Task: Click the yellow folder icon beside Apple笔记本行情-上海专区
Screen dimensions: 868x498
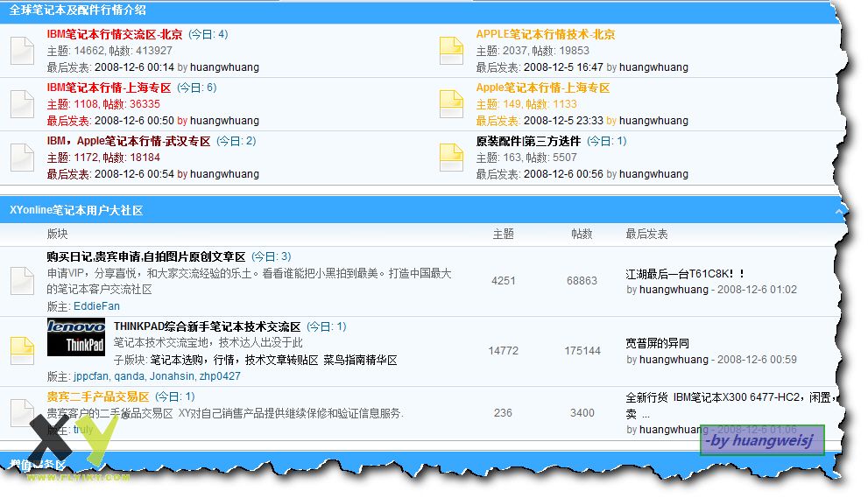Action: (451, 104)
